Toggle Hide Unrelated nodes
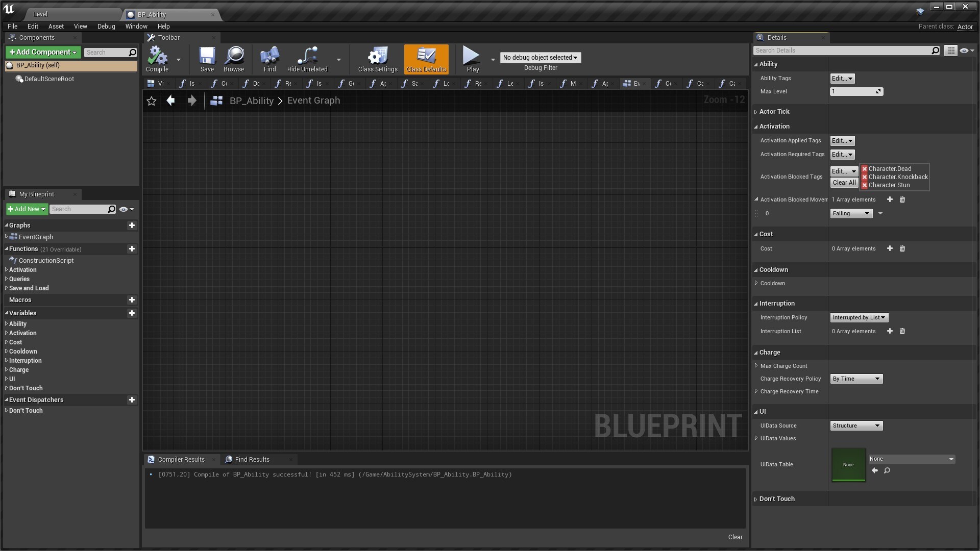This screenshot has width=980, height=551. click(306, 59)
